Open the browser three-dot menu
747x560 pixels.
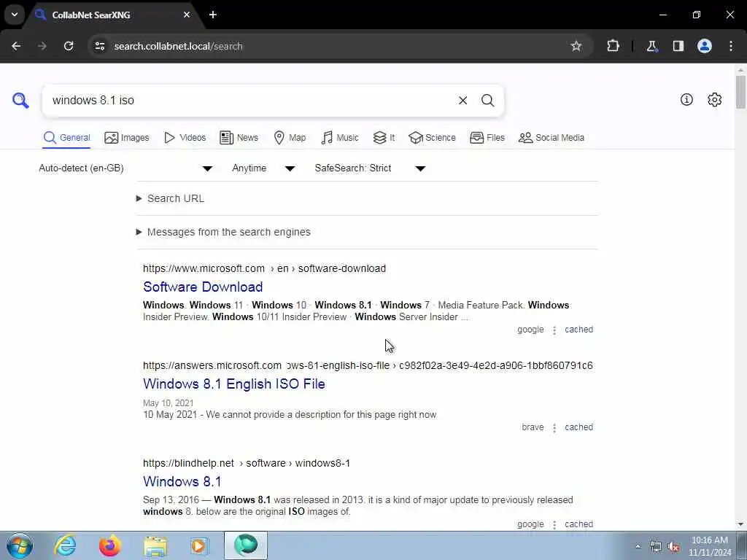coord(731,46)
